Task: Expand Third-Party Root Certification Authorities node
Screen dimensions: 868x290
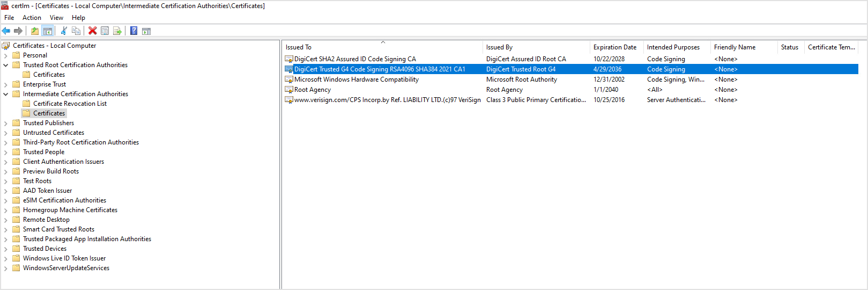Action: click(6, 142)
